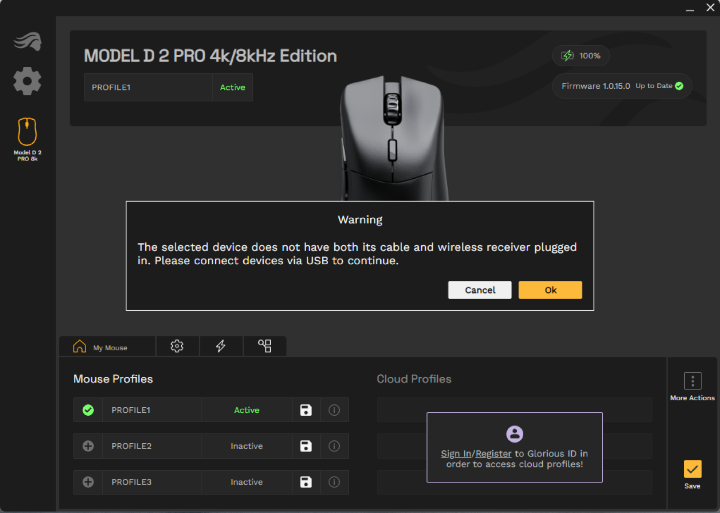Click the Register link
Screen dimensions: 720x513
pyautogui.click(x=493, y=454)
